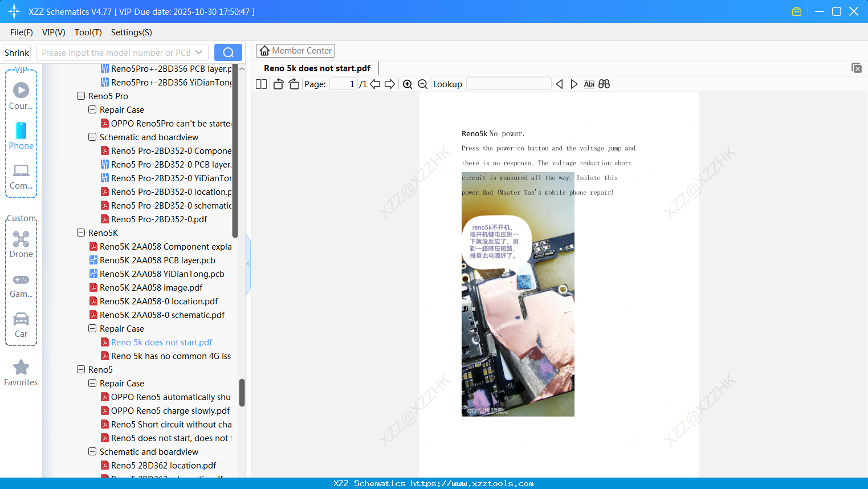Go to next page arrow
This screenshot has height=489, width=868.
pyautogui.click(x=390, y=84)
